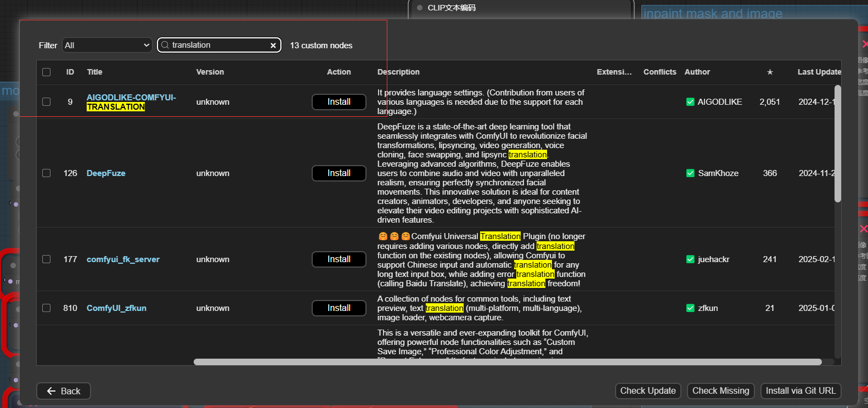Viewport: 868px width, 408px height.
Task: Click the search magnifier icon
Action: [165, 45]
